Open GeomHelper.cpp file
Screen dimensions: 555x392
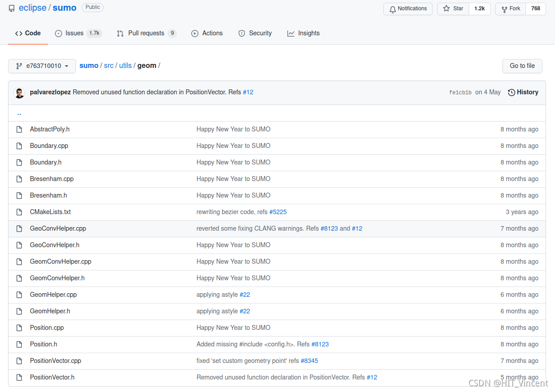[x=53, y=295]
